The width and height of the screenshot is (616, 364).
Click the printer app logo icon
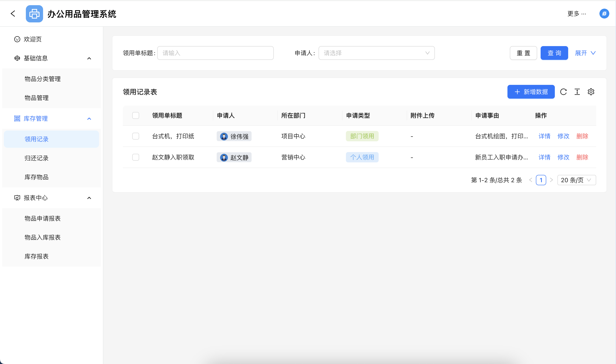(x=34, y=14)
